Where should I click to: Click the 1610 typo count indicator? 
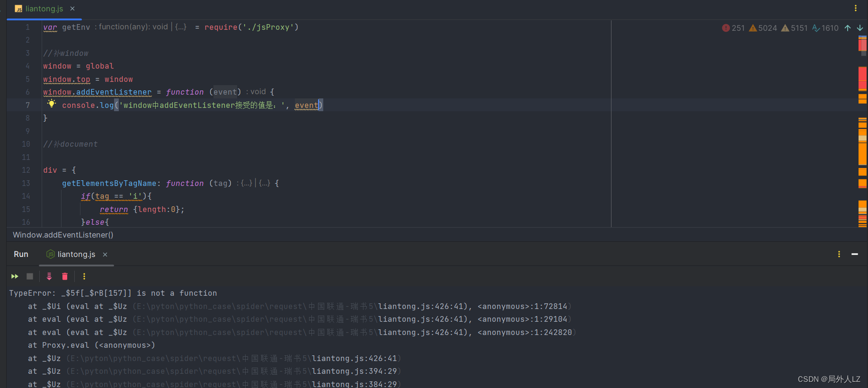825,28
